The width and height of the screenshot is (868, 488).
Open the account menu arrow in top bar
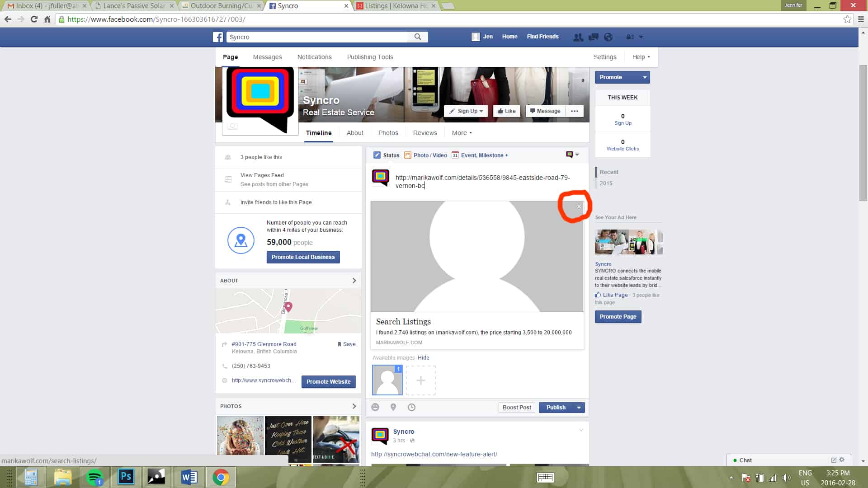[641, 37]
